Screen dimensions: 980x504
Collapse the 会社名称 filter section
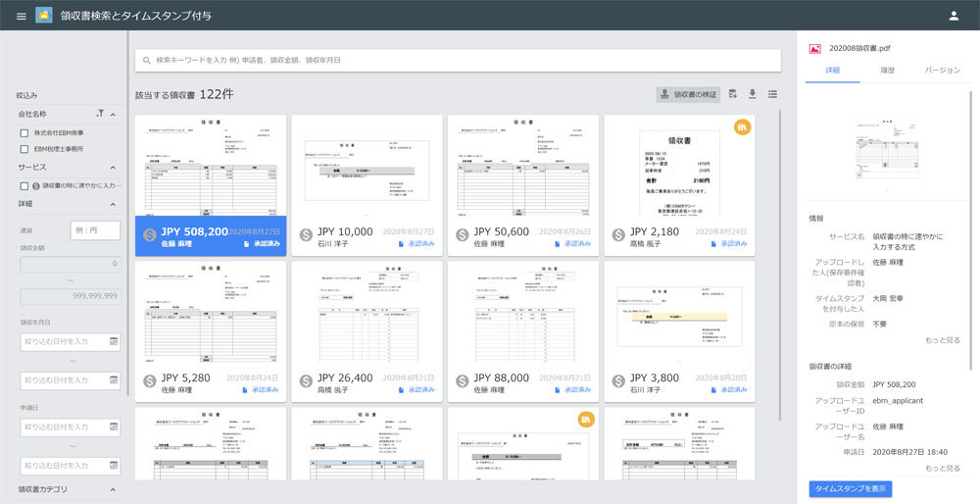[x=113, y=115]
